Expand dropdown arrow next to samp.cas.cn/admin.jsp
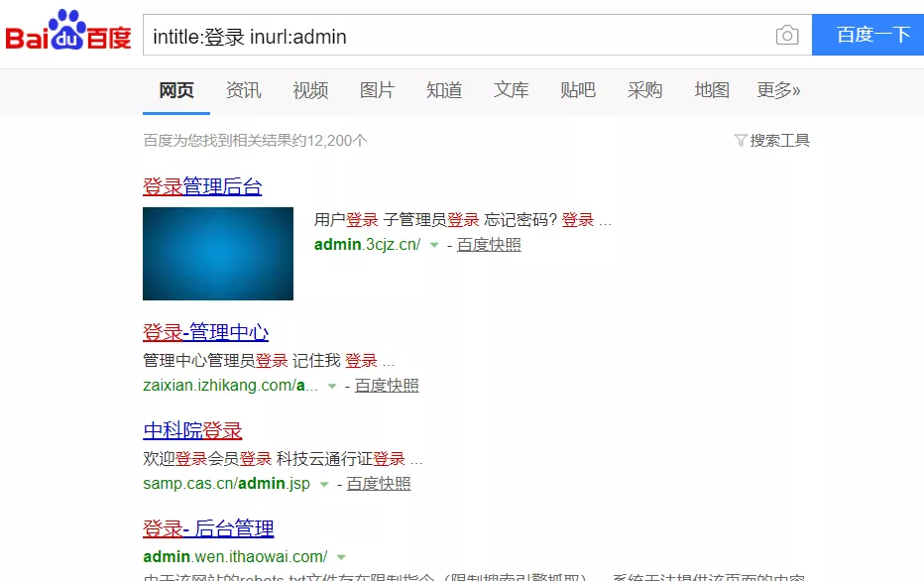 coord(324,484)
